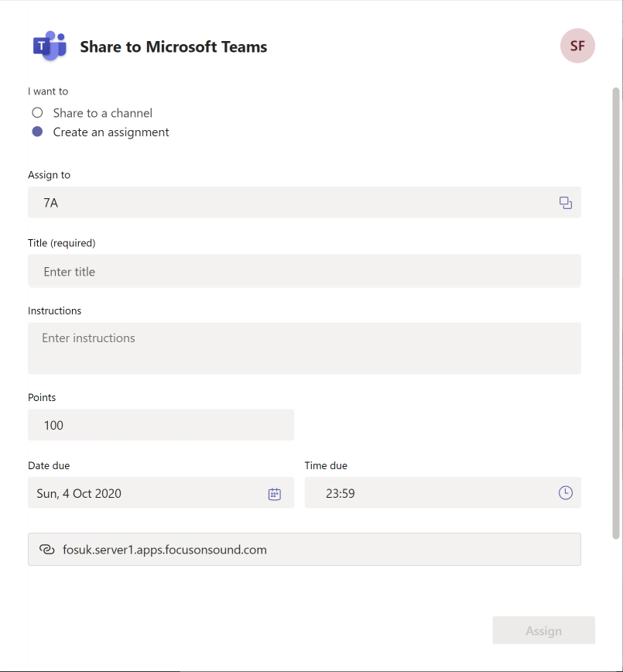The height and width of the screenshot is (672, 623).
Task: Click the Share to Microsoft Teams heading
Action: [173, 46]
